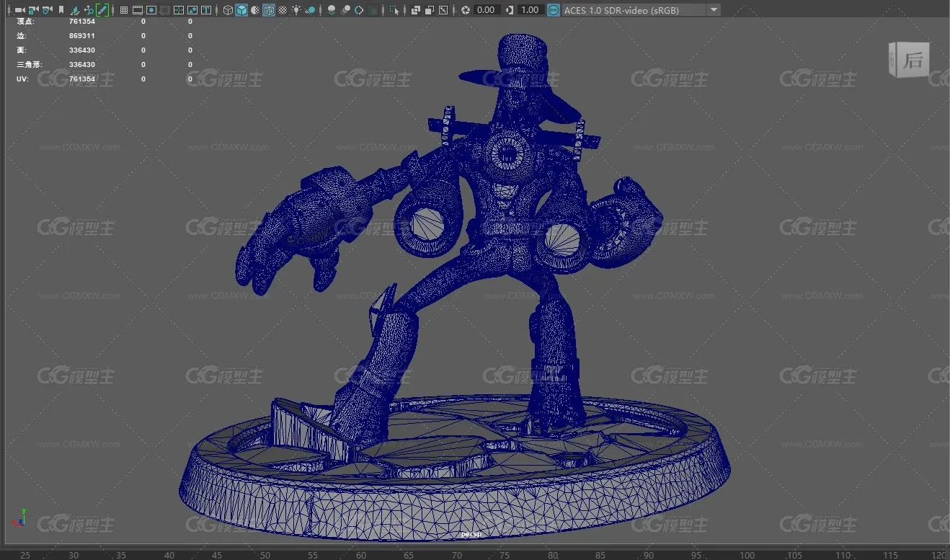Click the Shadows icon
This screenshot has width=950, height=560.
[x=310, y=10]
